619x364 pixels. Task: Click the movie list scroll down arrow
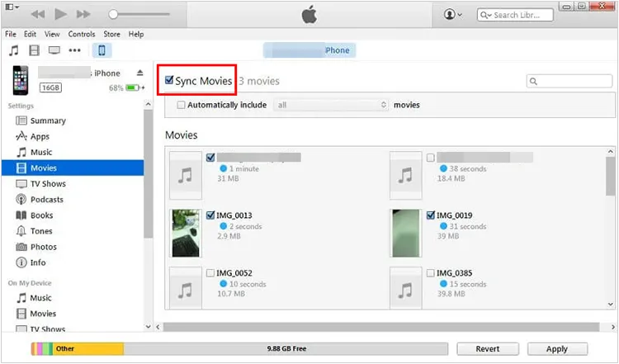610,304
